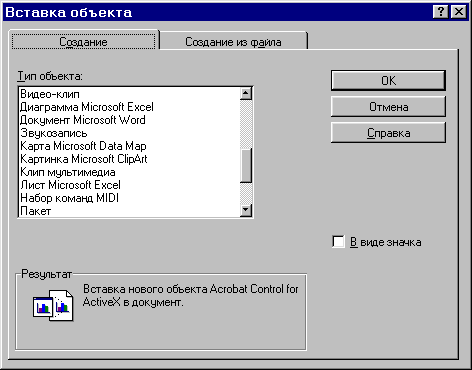Select Лист Microsoft Excel item
This screenshot has height=370, width=472.
(x=129, y=185)
